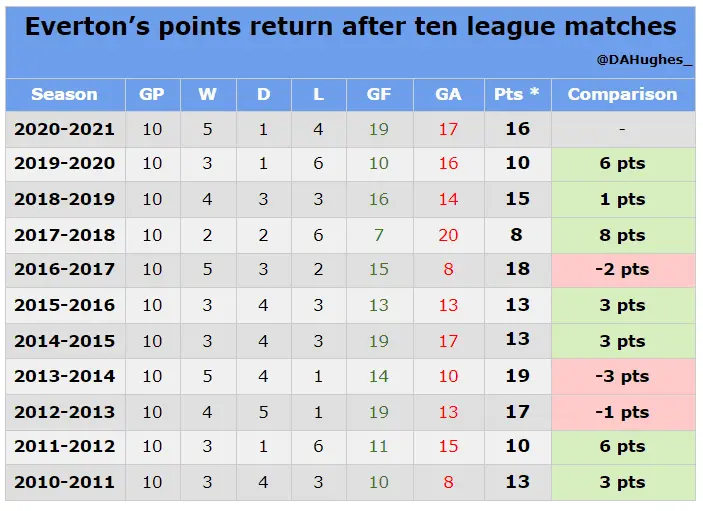This screenshot has height=511, width=703.
Task: Select the L column header
Action: pos(318,94)
